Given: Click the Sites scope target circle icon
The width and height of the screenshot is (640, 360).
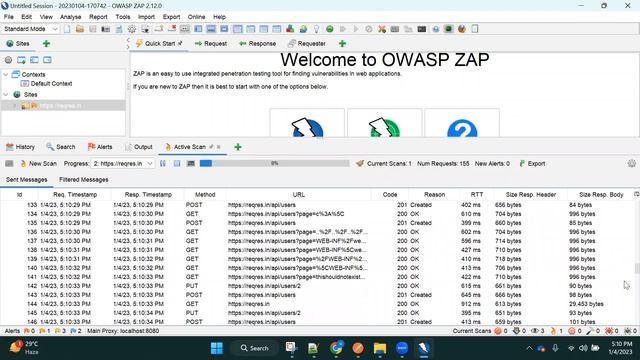Looking at the screenshot, I should 8,60.
